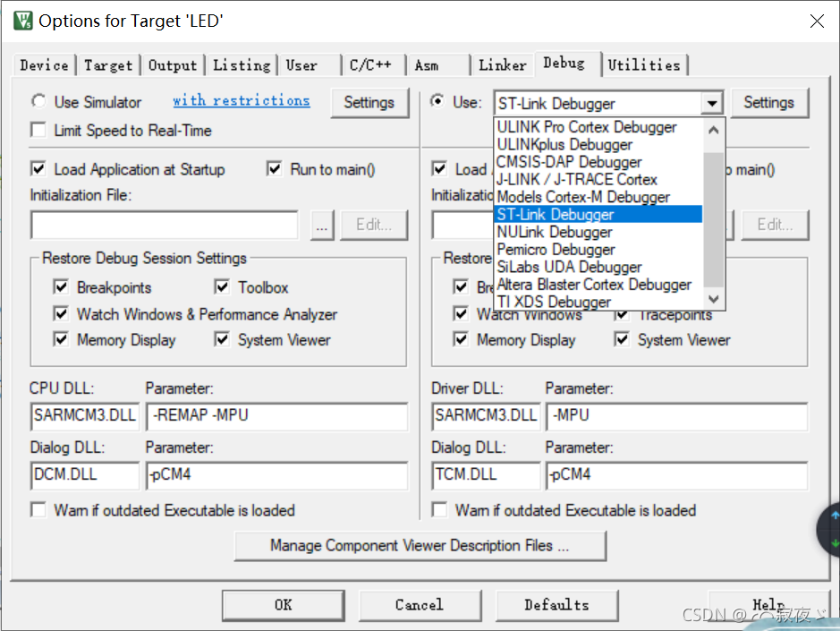Open the Linker tab

[x=503, y=65]
